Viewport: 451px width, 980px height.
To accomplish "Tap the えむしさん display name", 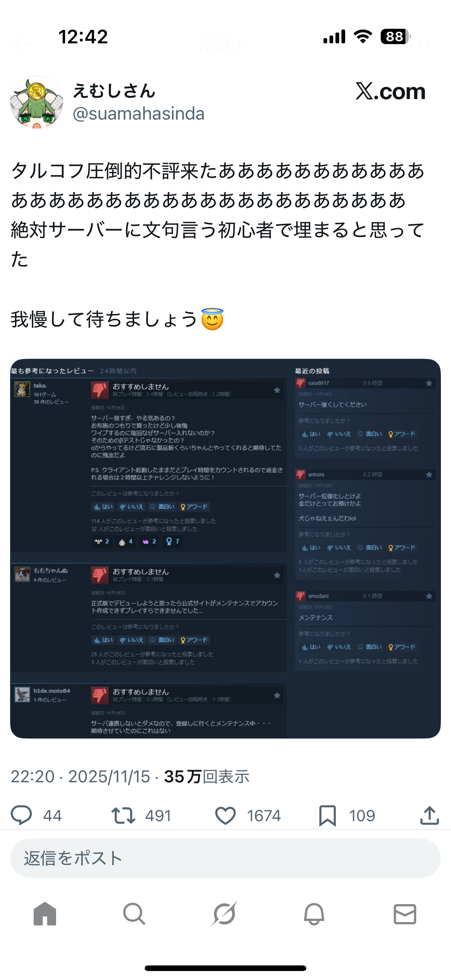I will pos(114,91).
